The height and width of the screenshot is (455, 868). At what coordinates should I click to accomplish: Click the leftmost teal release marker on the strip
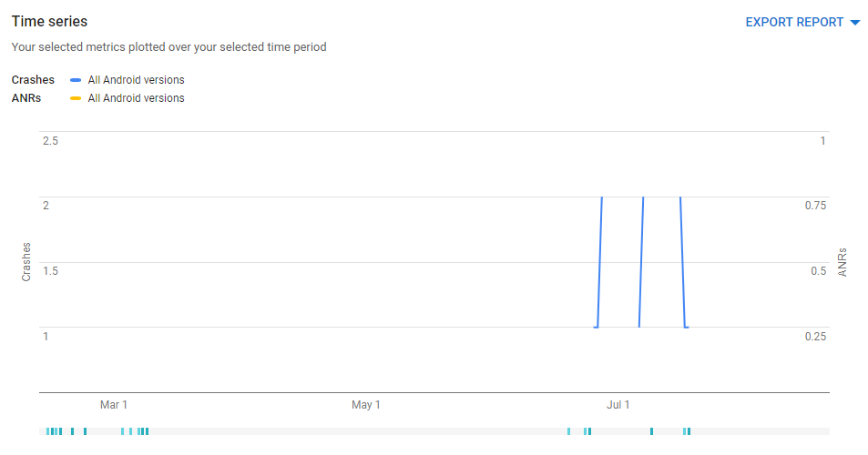point(47,431)
